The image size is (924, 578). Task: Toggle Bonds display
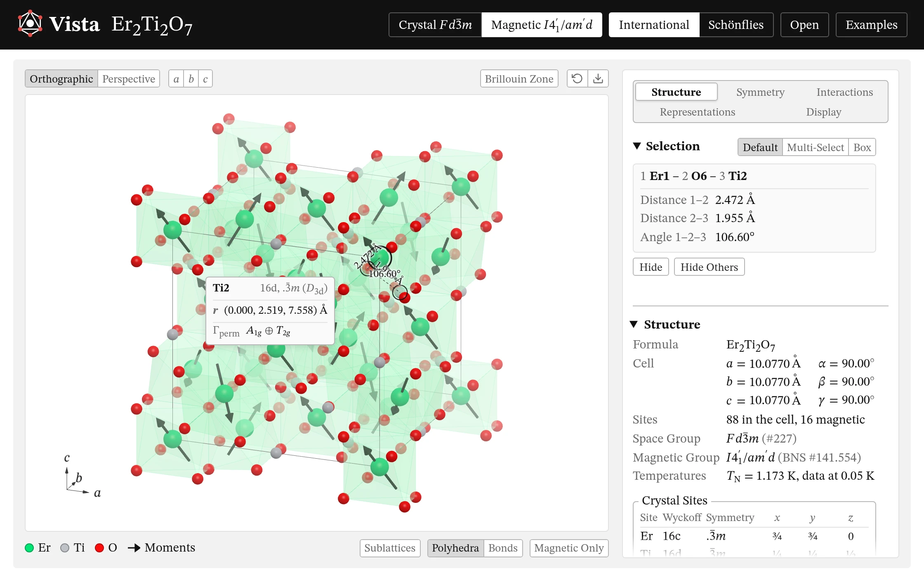click(503, 548)
